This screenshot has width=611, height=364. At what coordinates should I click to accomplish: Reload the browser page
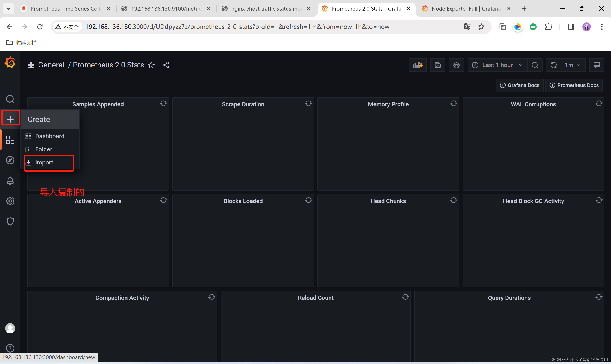point(40,27)
